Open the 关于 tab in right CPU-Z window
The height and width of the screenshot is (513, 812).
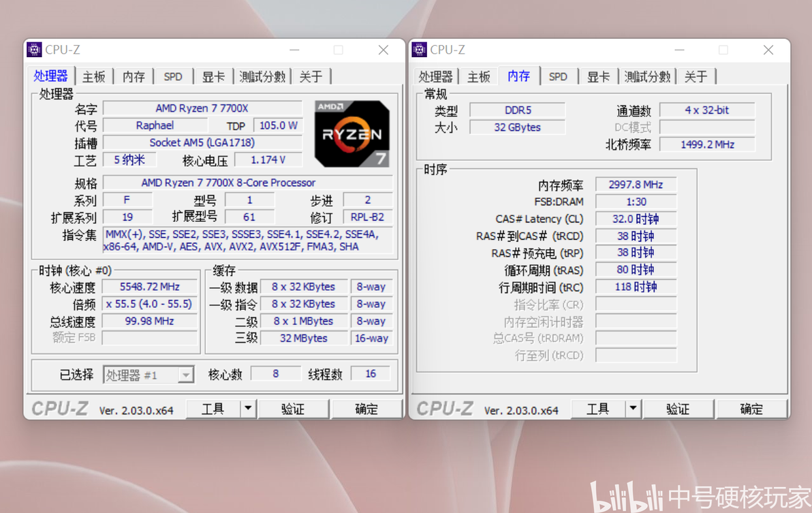click(696, 76)
